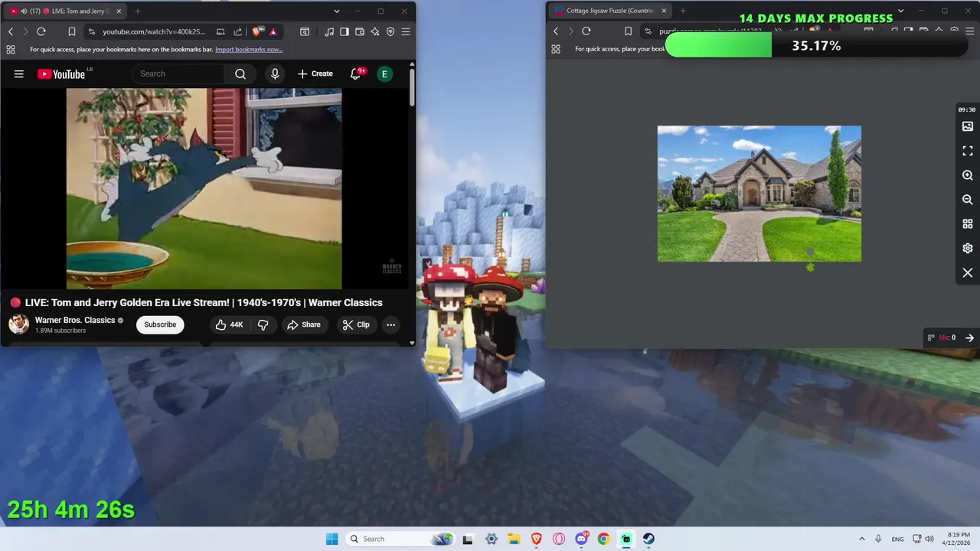
Task: View site information for youtube.com
Action: click(x=92, y=31)
